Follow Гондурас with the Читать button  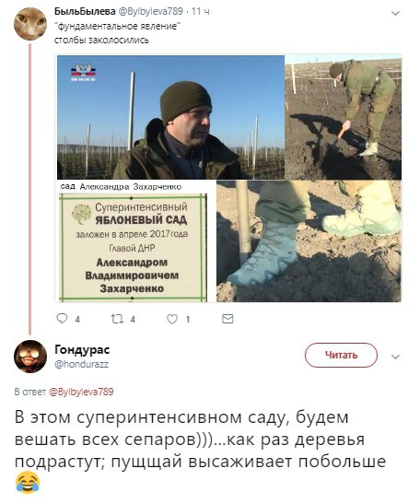tap(341, 355)
